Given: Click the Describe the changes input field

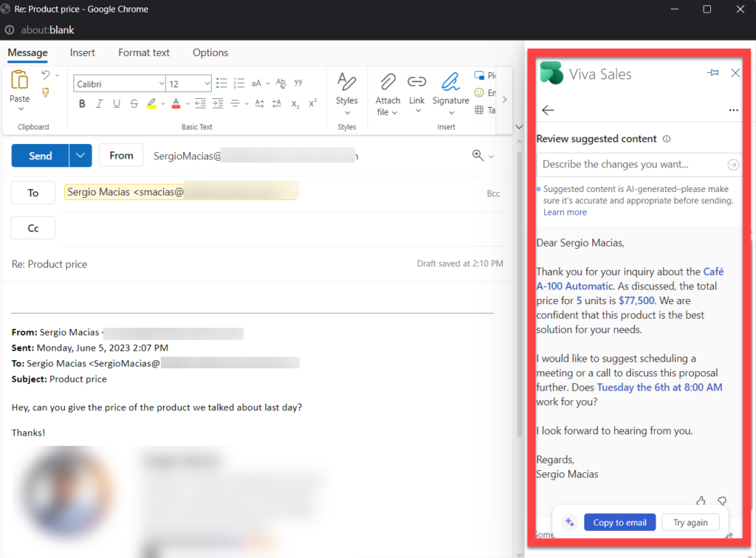Looking at the screenshot, I should pyautogui.click(x=632, y=165).
